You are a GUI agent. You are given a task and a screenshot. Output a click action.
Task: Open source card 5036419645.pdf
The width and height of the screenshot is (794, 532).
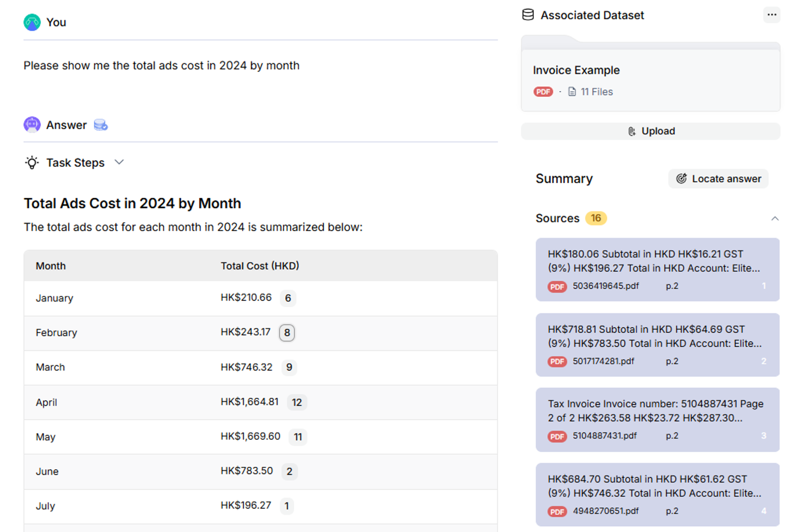[x=657, y=269]
